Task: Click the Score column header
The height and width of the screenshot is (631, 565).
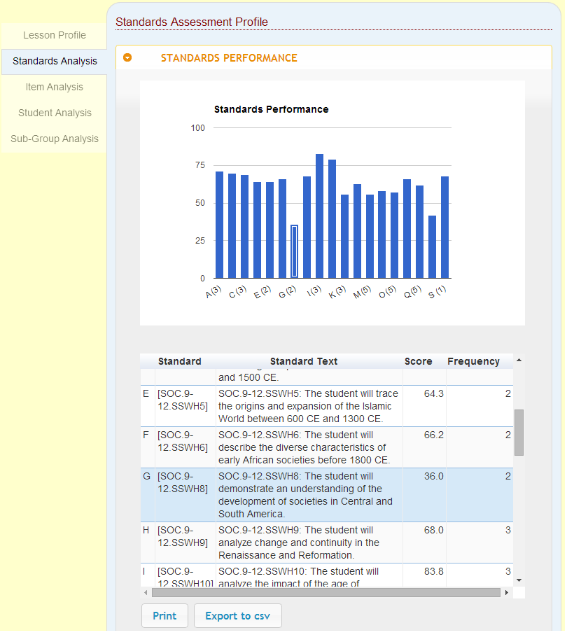Action: (x=418, y=361)
